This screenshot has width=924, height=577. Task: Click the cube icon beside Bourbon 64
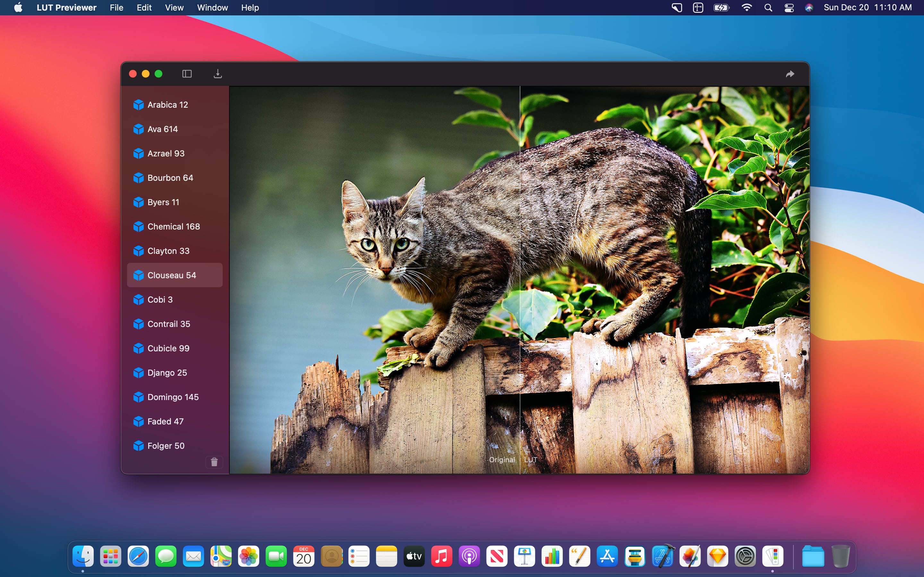[138, 178]
